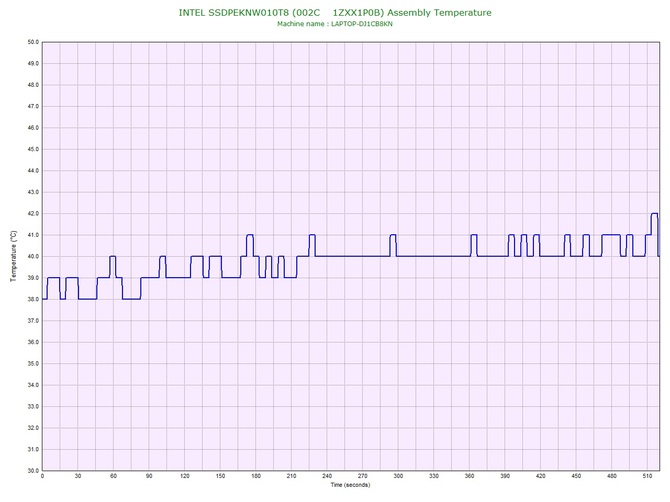Image resolution: width=670 pixels, height=502 pixels.
Task: Select the 44.0 temperature axis label
Action: [33, 170]
